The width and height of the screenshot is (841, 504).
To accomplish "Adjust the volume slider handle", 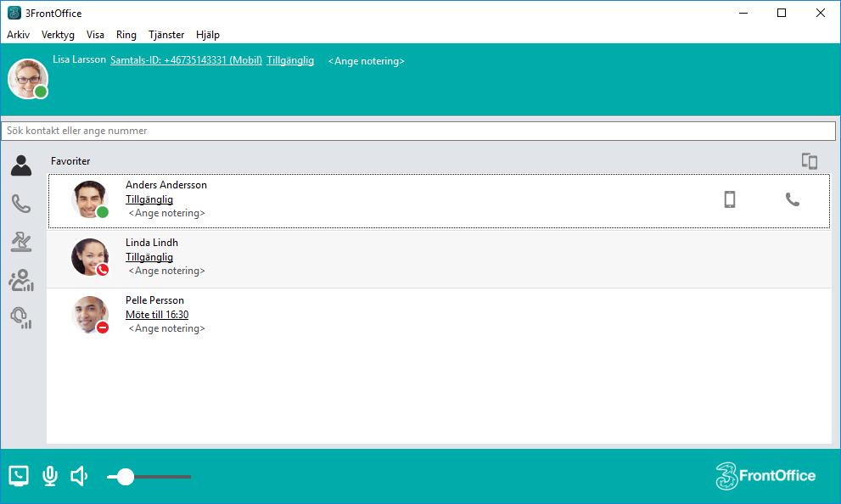I will 126,477.
